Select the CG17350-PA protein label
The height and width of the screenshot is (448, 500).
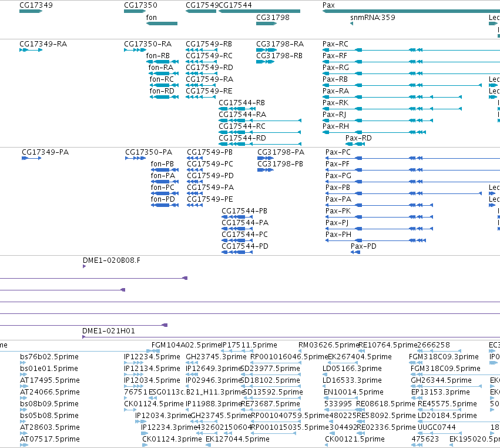pyautogui.click(x=149, y=152)
